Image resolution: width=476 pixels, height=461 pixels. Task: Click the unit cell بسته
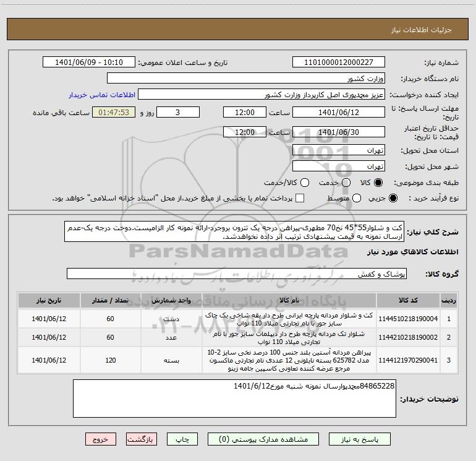171,360
